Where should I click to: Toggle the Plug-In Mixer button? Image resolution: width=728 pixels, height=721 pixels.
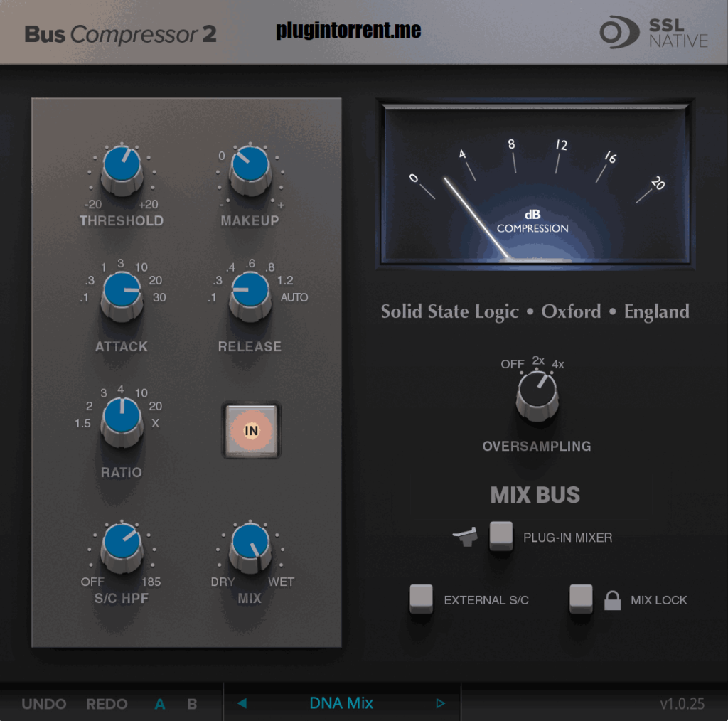point(501,535)
